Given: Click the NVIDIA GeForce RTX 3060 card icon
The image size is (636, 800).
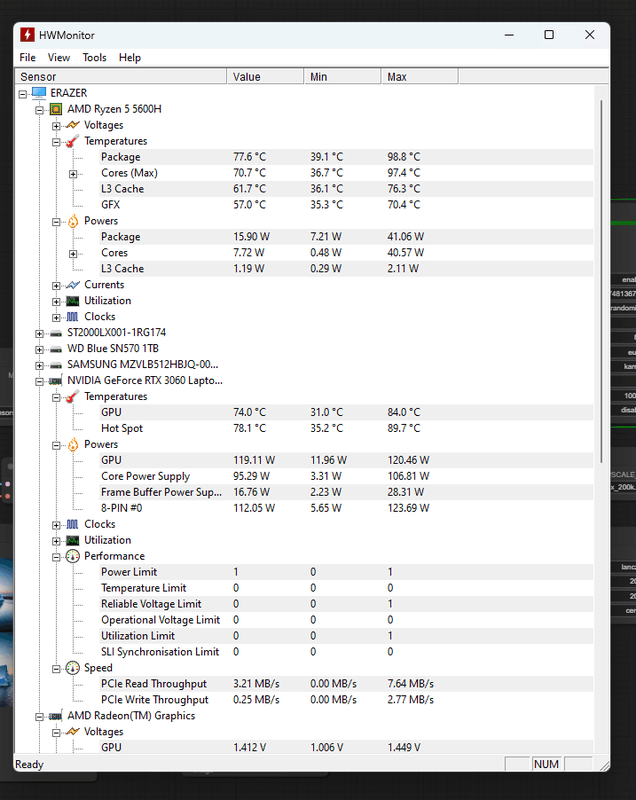Looking at the screenshot, I should [x=55, y=381].
